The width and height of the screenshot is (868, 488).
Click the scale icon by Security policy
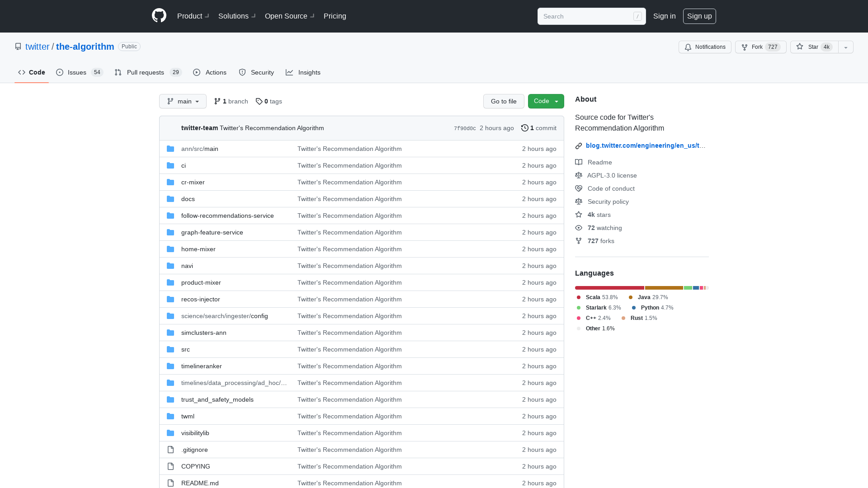[579, 202]
